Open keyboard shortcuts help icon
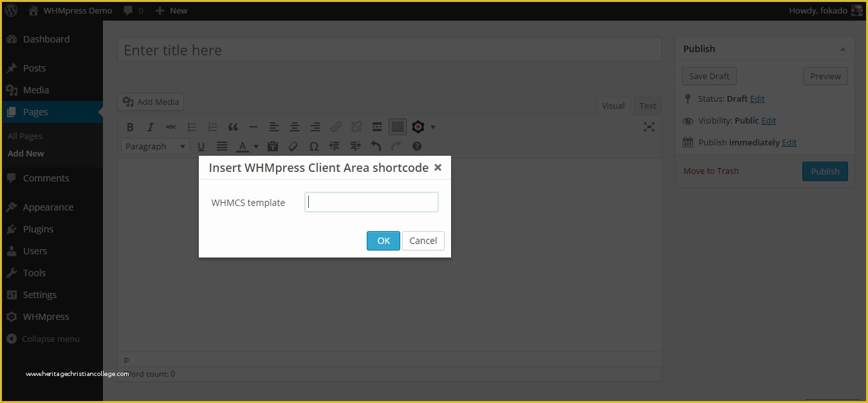 417,147
